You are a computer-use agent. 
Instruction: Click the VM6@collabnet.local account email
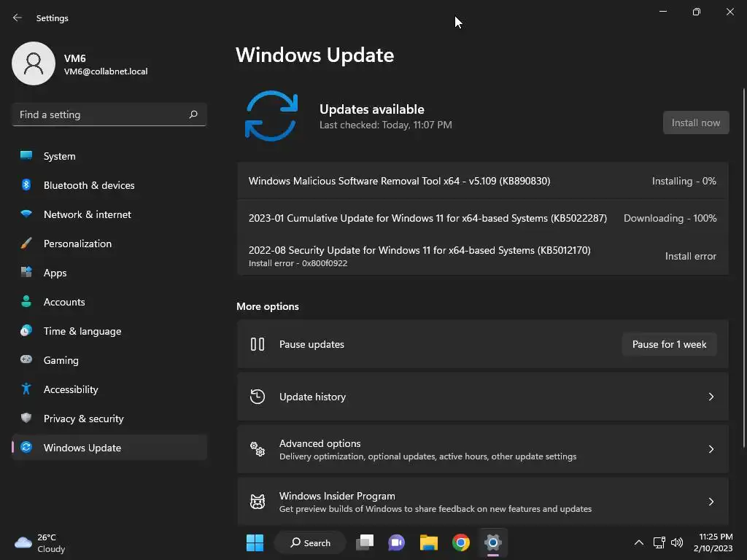pos(106,71)
